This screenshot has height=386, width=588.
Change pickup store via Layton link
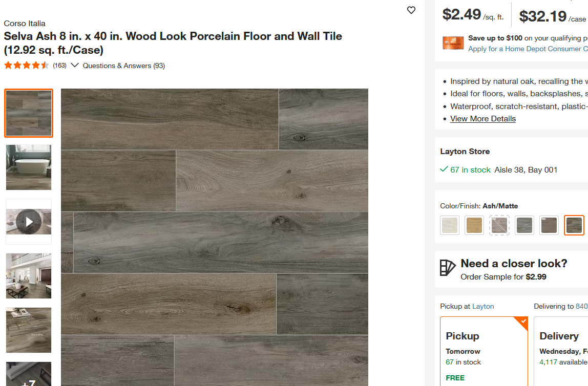tap(483, 306)
